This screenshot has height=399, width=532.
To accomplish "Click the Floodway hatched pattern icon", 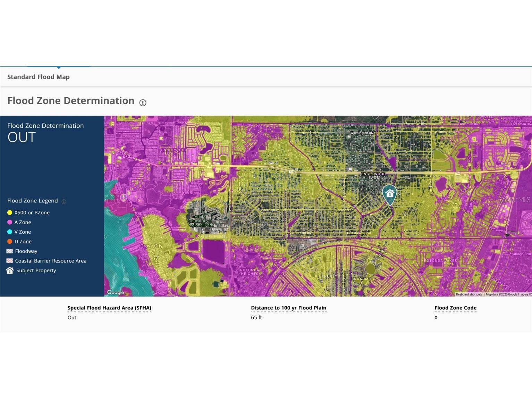I will coord(10,251).
